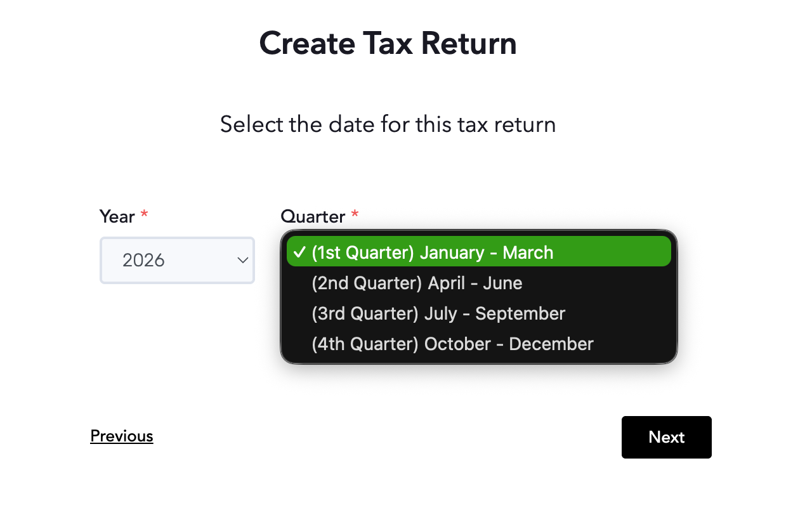Click the chevron arrow in Year field

point(242,260)
